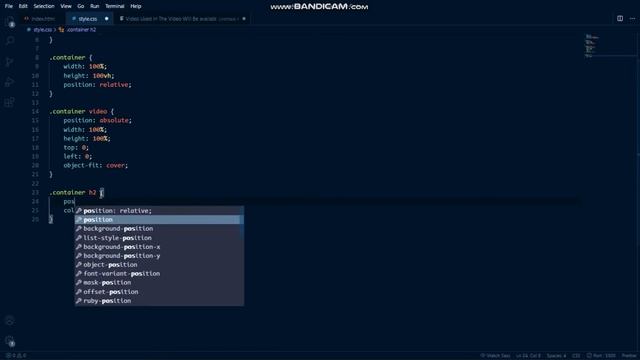Click the .container h2 breadcrumb
This screenshot has height=360, width=640.
pos(81,30)
